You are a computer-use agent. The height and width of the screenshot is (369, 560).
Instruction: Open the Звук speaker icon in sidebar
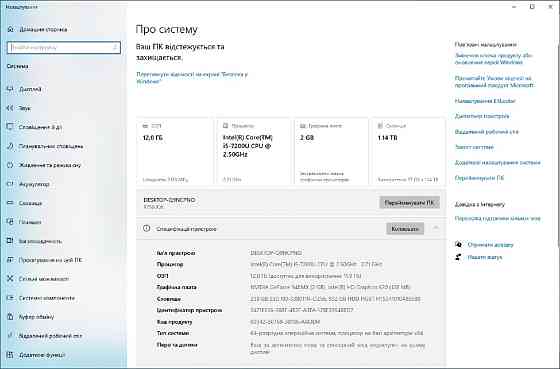coord(10,108)
